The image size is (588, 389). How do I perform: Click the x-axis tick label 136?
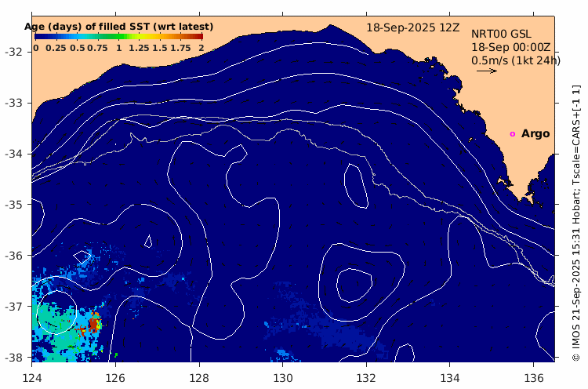click(533, 378)
